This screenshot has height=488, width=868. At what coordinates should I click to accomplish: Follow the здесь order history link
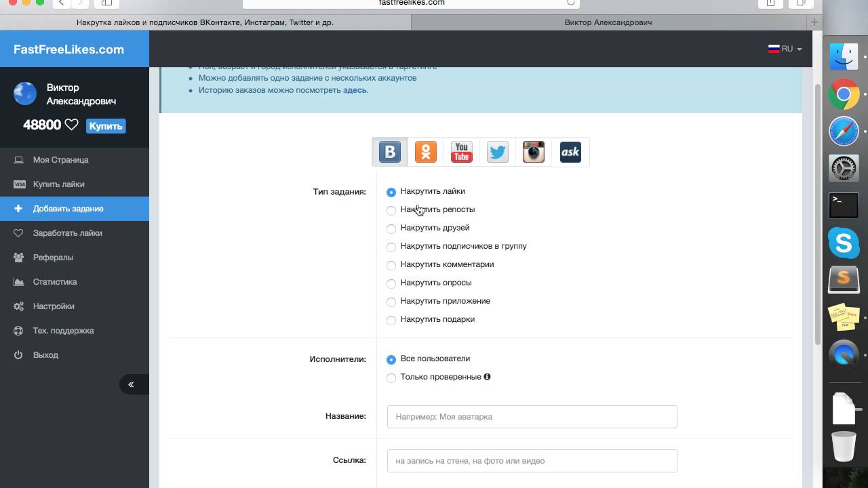click(355, 90)
